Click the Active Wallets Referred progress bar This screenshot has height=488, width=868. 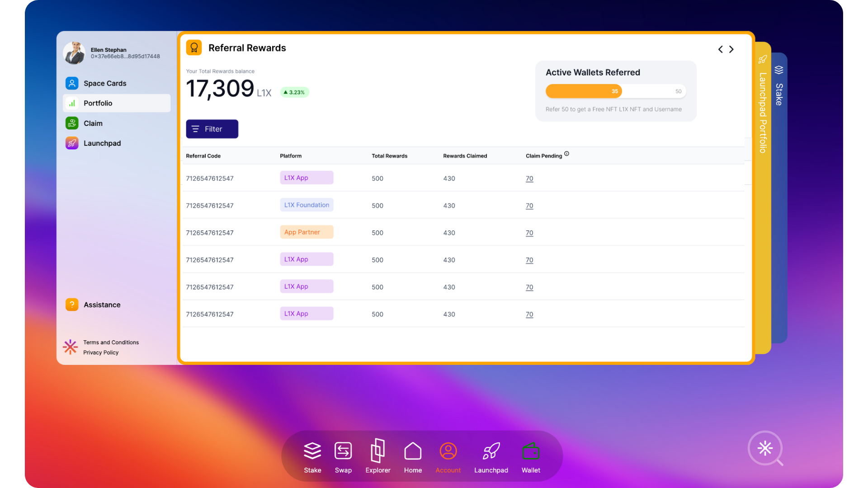click(x=615, y=91)
